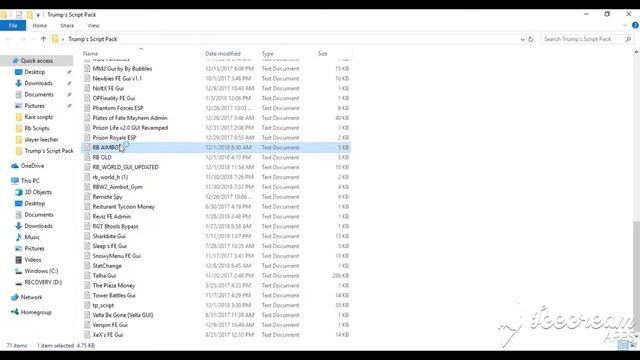The width and height of the screenshot is (640, 360).
Task: Click the Forward navigation arrow
Action: click(x=23, y=39)
